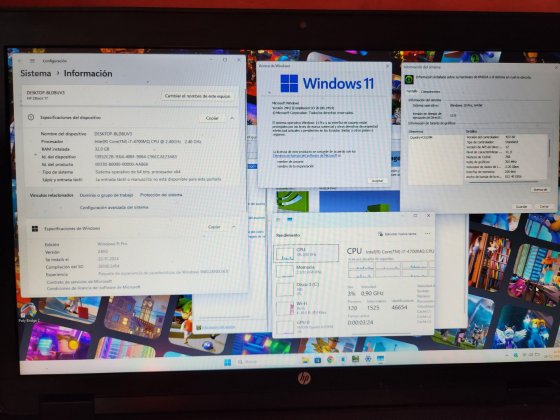The width and height of the screenshot is (560, 420).
Task: Open the Settings hamburger navigation menu
Action: click(32, 61)
